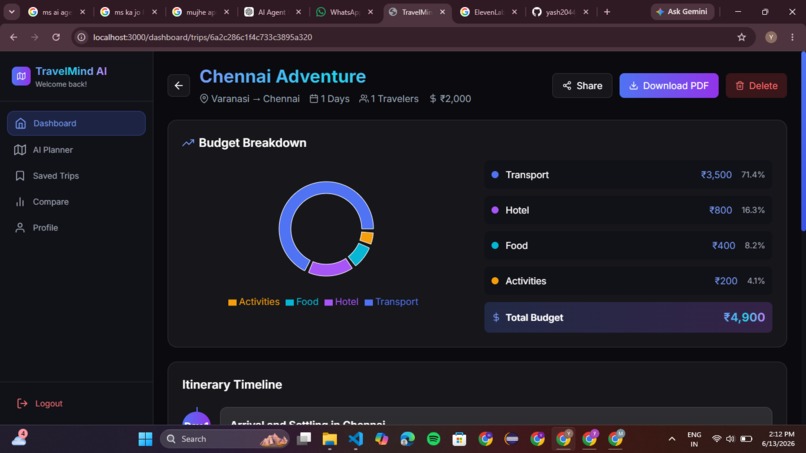Click the calendar icon beside 1 Days
The image size is (806, 453).
(x=314, y=99)
